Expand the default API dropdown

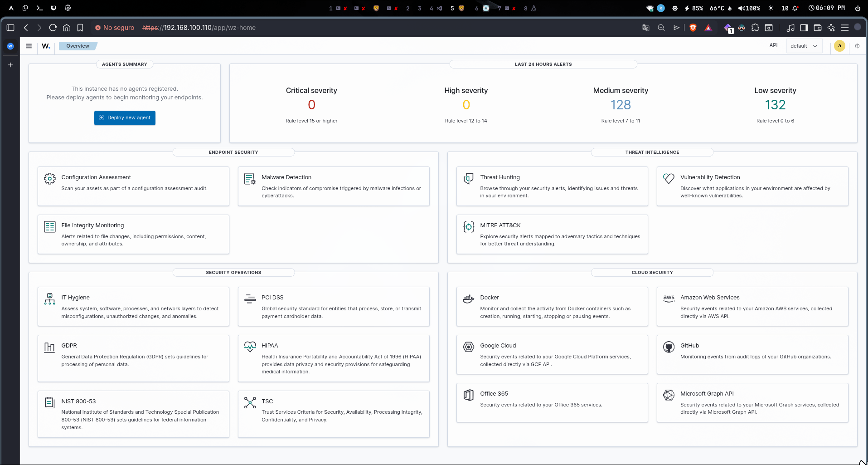[804, 46]
